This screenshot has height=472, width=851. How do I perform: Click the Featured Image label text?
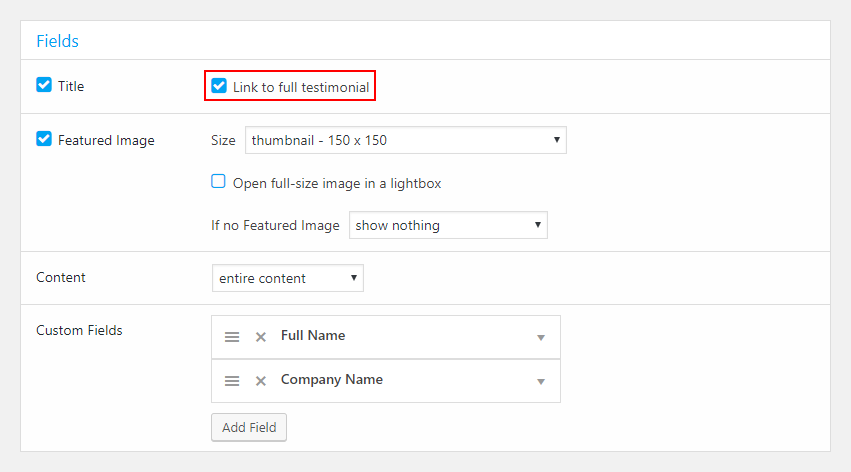(x=106, y=141)
